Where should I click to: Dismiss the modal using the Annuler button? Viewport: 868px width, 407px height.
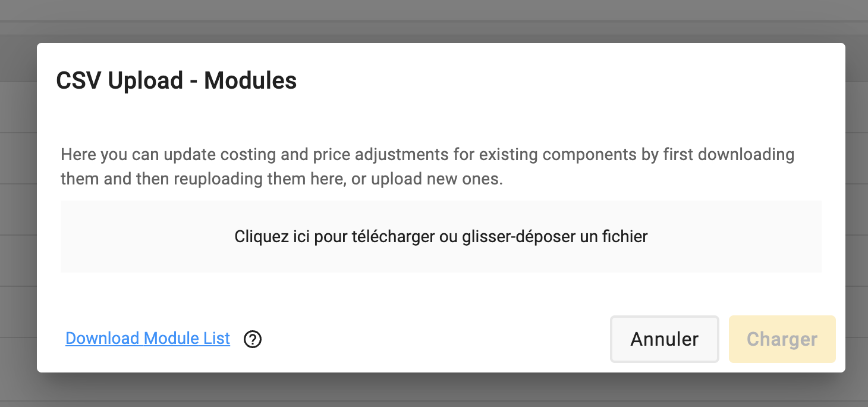pyautogui.click(x=665, y=339)
